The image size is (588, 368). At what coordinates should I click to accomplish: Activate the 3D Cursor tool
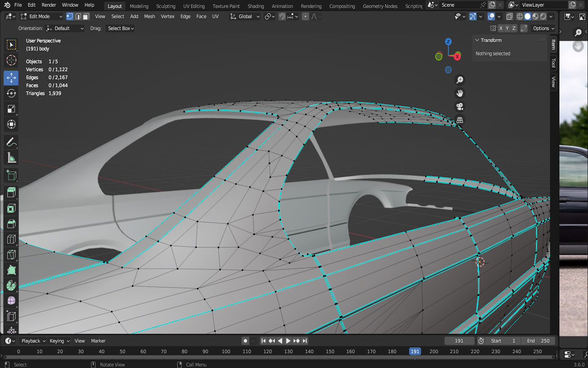pyautogui.click(x=11, y=61)
